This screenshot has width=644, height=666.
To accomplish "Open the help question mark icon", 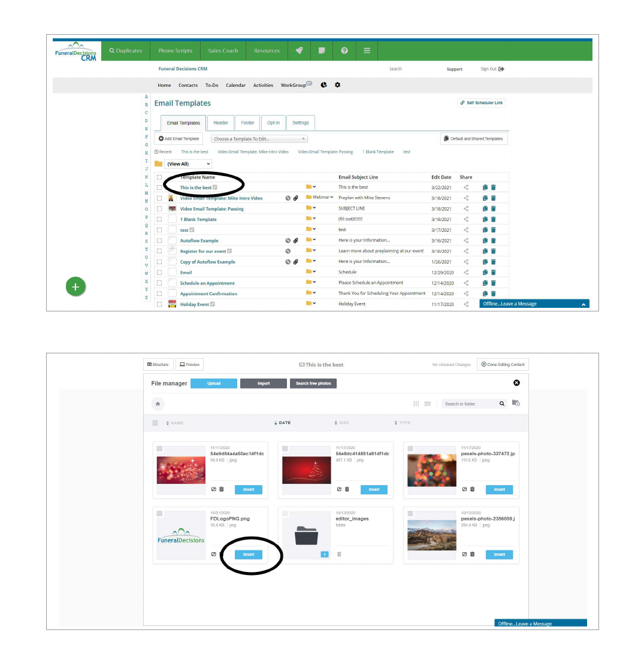I will coord(344,51).
